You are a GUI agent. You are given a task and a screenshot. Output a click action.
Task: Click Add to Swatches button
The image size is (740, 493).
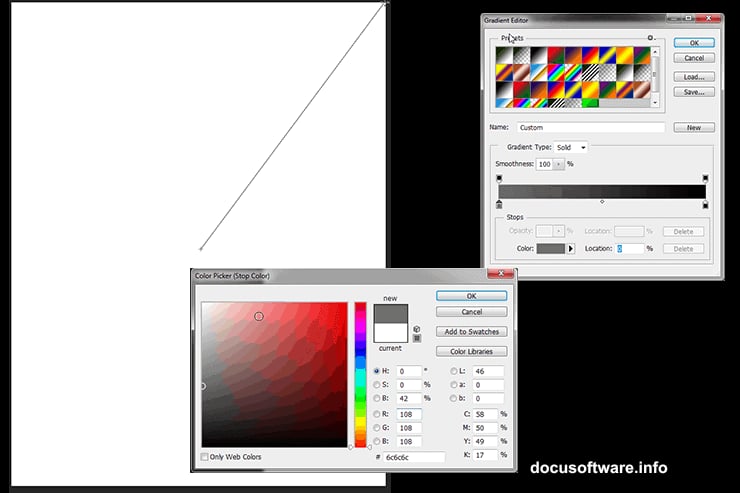tap(471, 331)
